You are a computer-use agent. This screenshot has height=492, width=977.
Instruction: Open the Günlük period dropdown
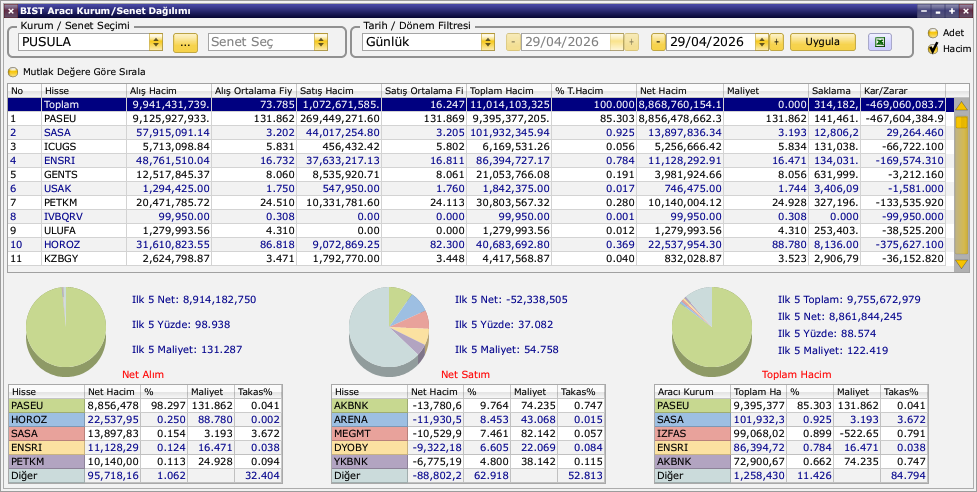tap(488, 42)
